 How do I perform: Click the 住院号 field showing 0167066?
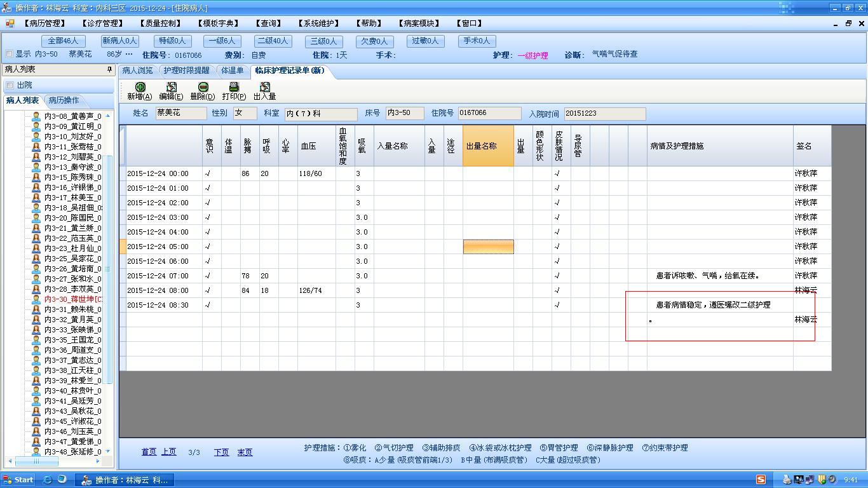489,113
